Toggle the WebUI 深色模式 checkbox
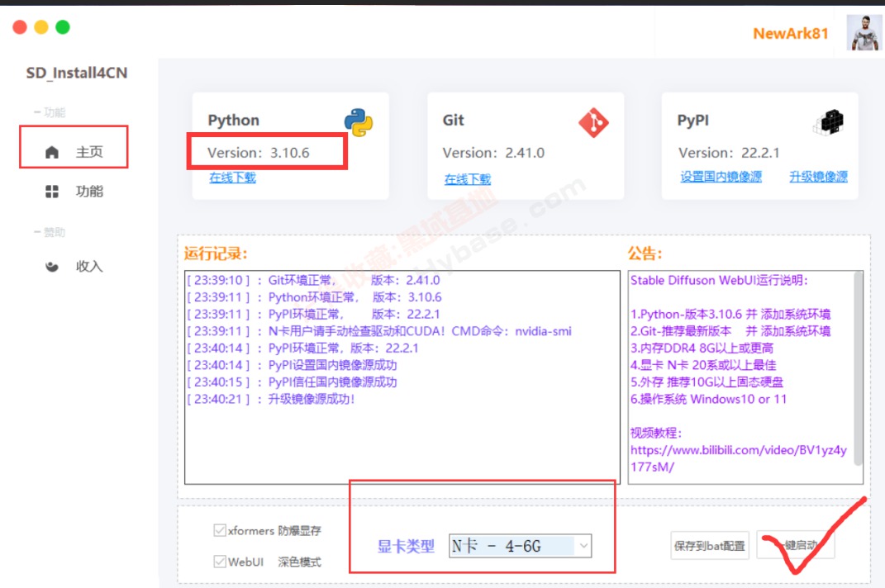Image resolution: width=885 pixels, height=588 pixels. [x=220, y=562]
